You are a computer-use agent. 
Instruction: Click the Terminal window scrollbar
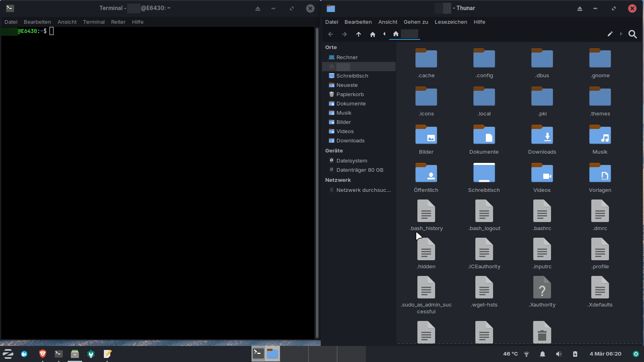click(x=317, y=181)
